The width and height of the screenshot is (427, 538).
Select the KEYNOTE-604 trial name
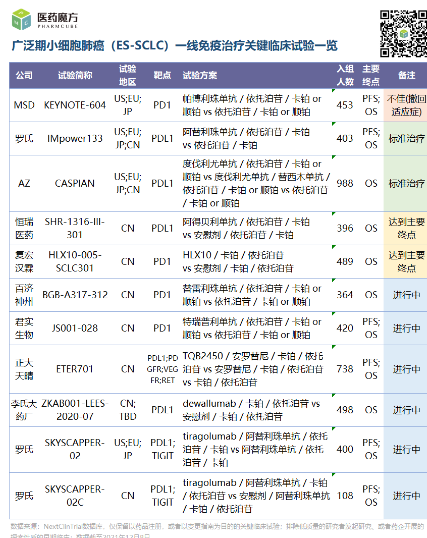[x=75, y=105]
